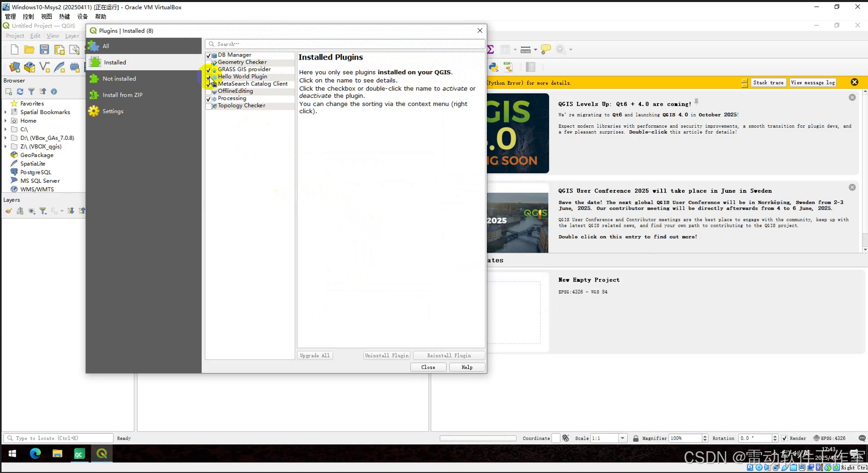The height and width of the screenshot is (473, 868).
Task: Expand the Z:\ (VBOX_qgis) node
Action: point(6,146)
